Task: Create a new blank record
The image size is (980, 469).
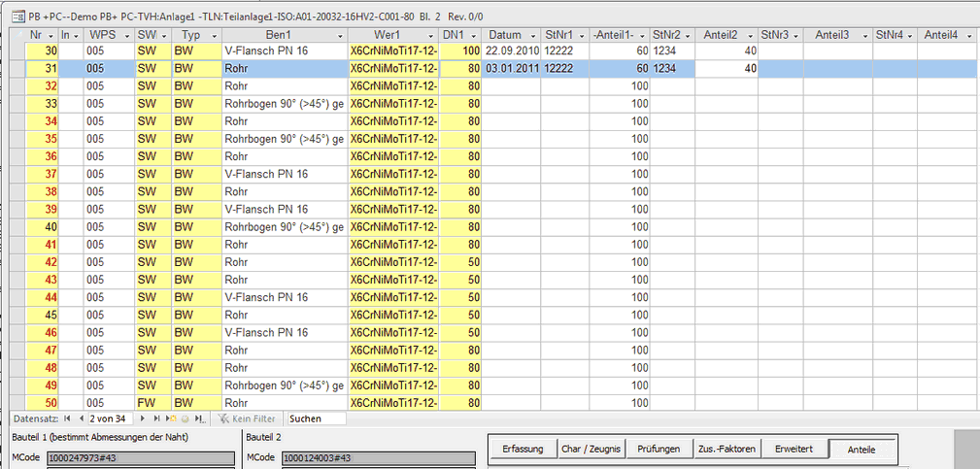Action: 171,419
